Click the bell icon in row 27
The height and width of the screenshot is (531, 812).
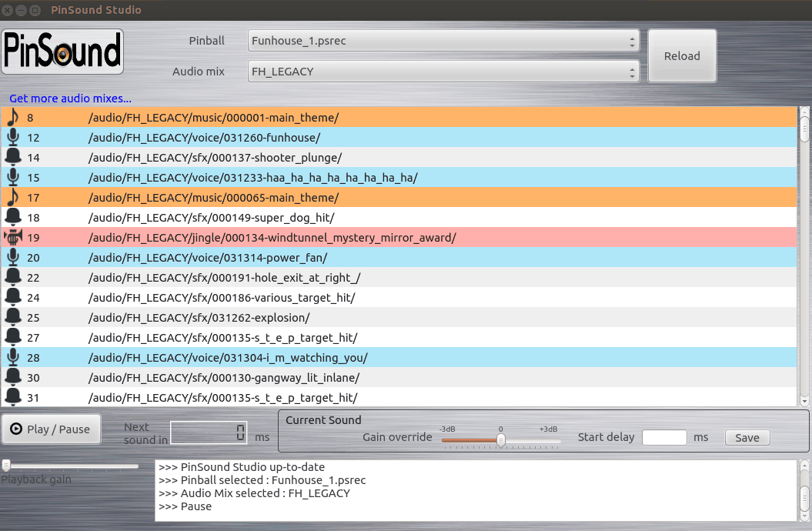13,337
